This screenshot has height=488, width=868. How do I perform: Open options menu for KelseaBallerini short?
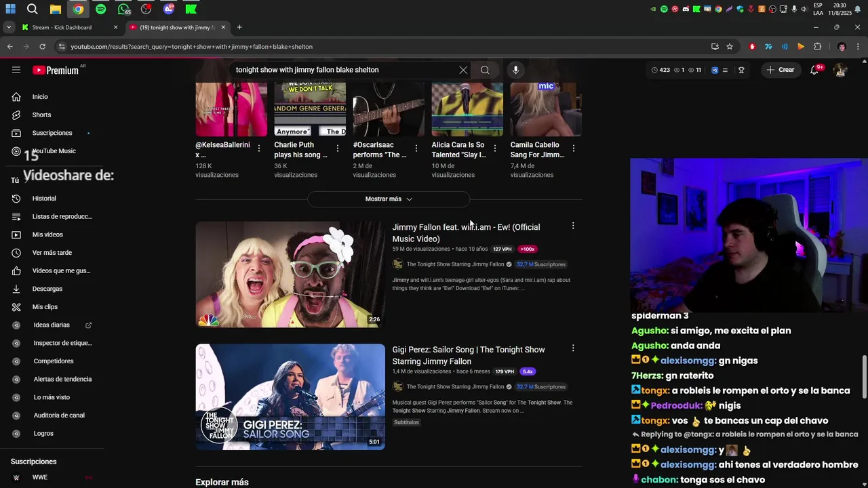[x=259, y=148]
